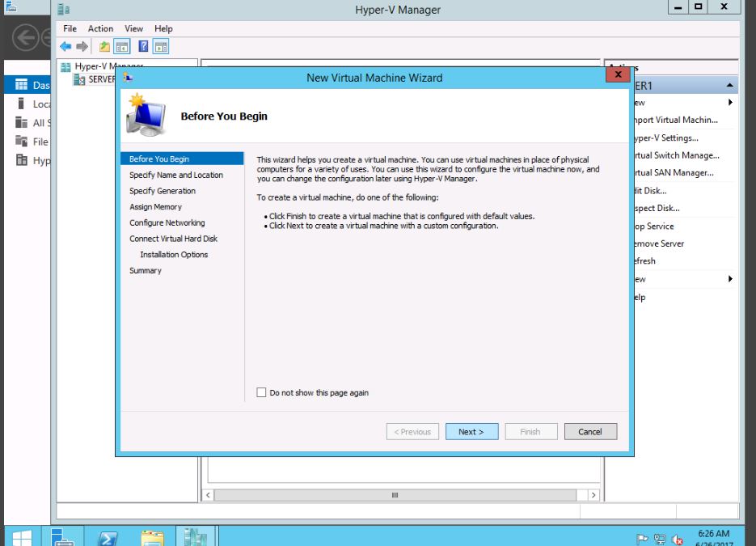
Task: Click the Forward arrow in Hyper-V Manager toolbar
Action: 82,47
